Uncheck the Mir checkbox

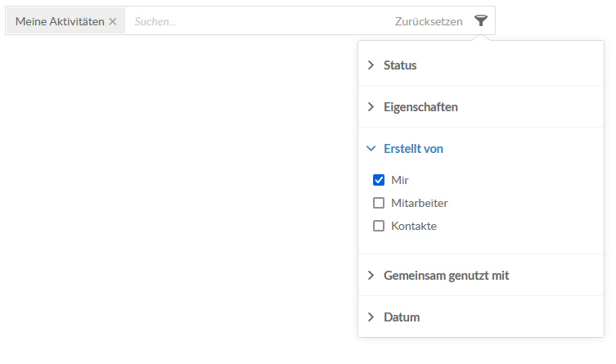379,180
